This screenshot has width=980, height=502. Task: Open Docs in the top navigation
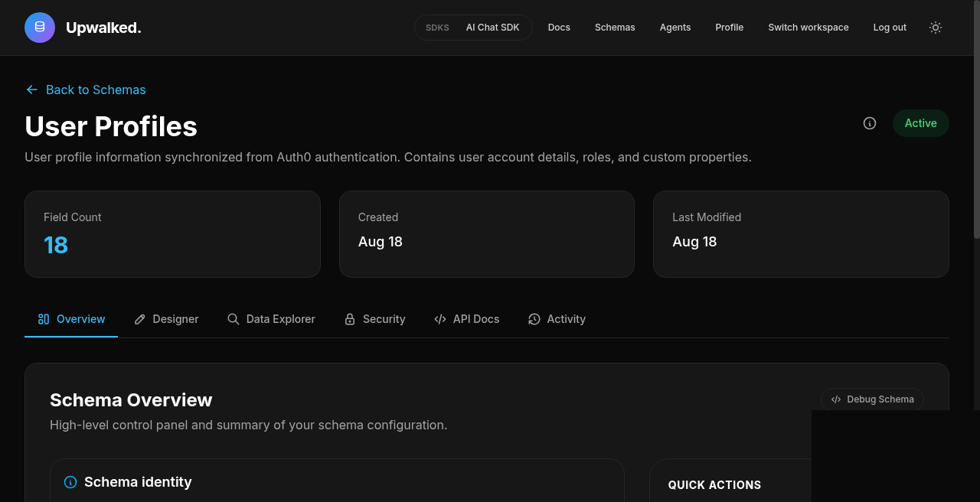coord(559,28)
